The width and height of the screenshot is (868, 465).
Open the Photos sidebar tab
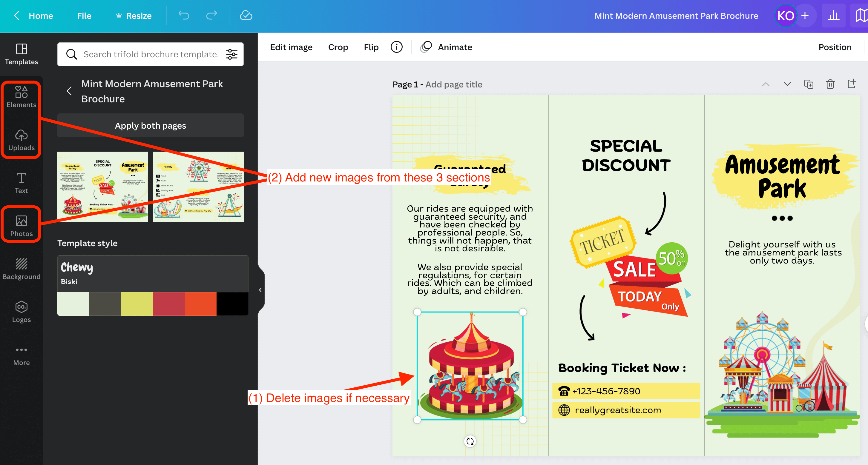point(21,226)
